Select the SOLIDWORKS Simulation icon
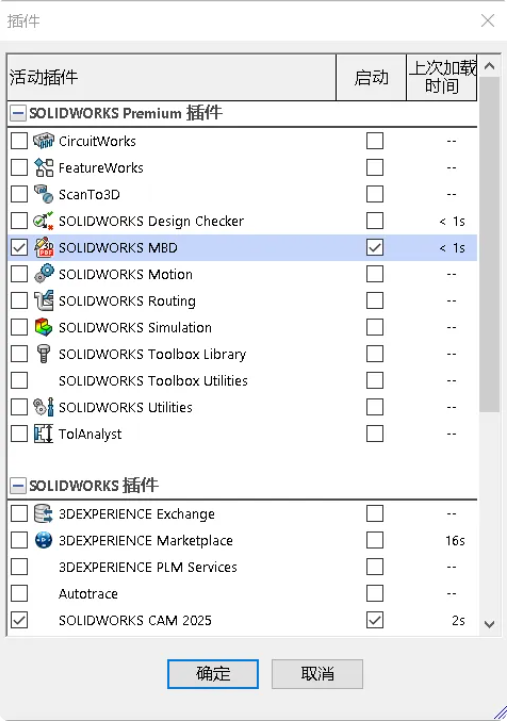The height and width of the screenshot is (722, 508). pyautogui.click(x=44, y=327)
